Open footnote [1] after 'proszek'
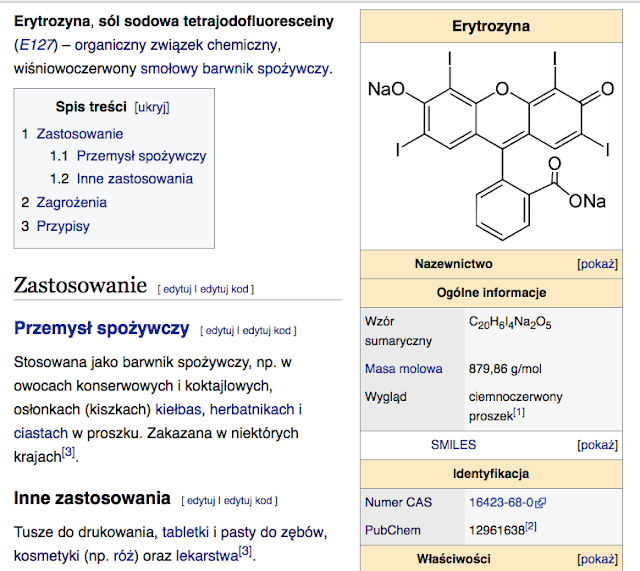 pyautogui.click(x=519, y=412)
